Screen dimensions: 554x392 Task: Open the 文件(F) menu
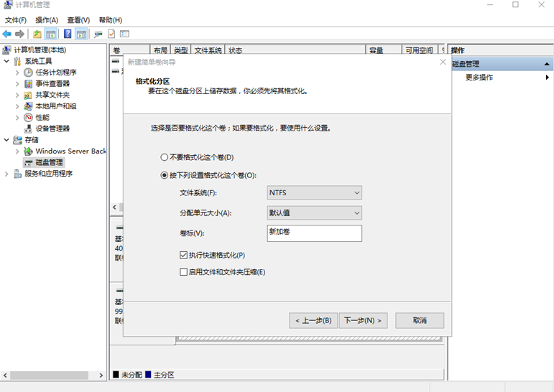tap(16, 20)
